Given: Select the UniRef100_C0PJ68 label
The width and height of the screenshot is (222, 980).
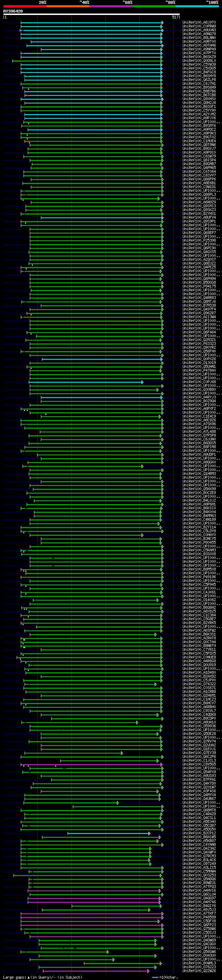Looking at the screenshot, I should click(199, 382).
